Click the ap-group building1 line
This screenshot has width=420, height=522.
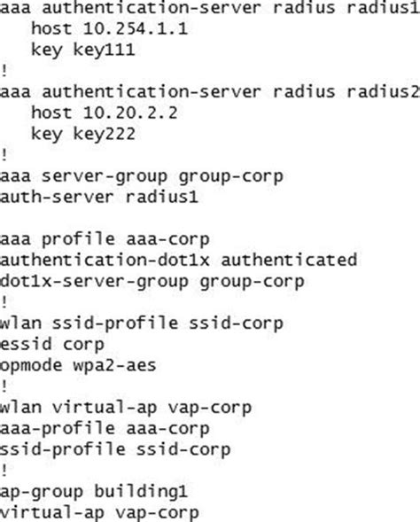94,492
